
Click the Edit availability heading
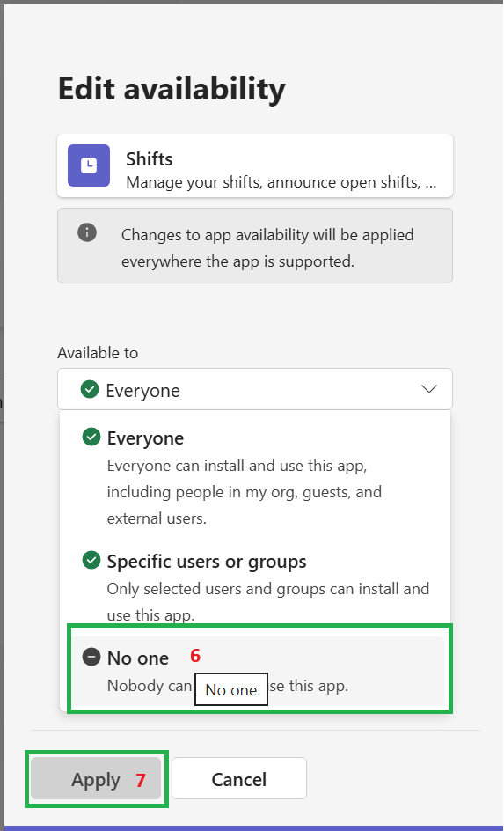tap(172, 89)
